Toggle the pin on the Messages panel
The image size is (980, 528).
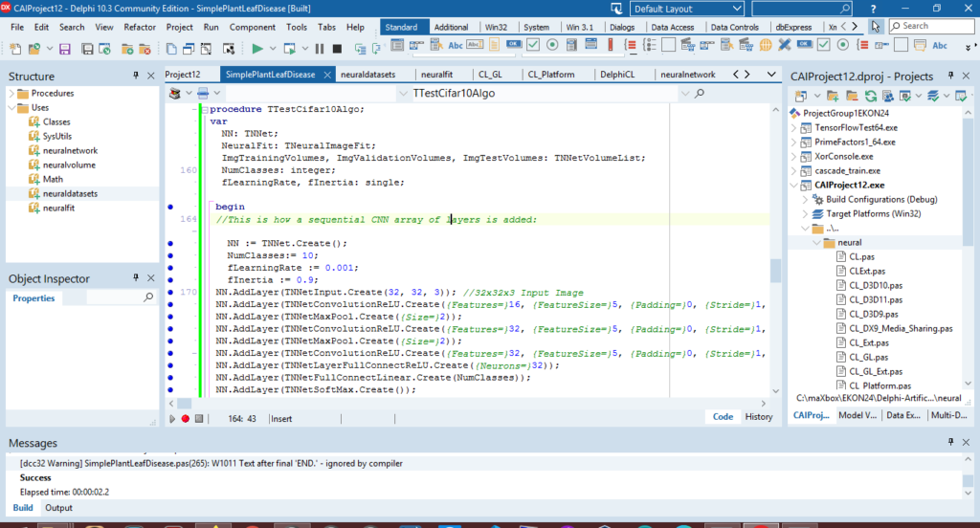(950, 442)
